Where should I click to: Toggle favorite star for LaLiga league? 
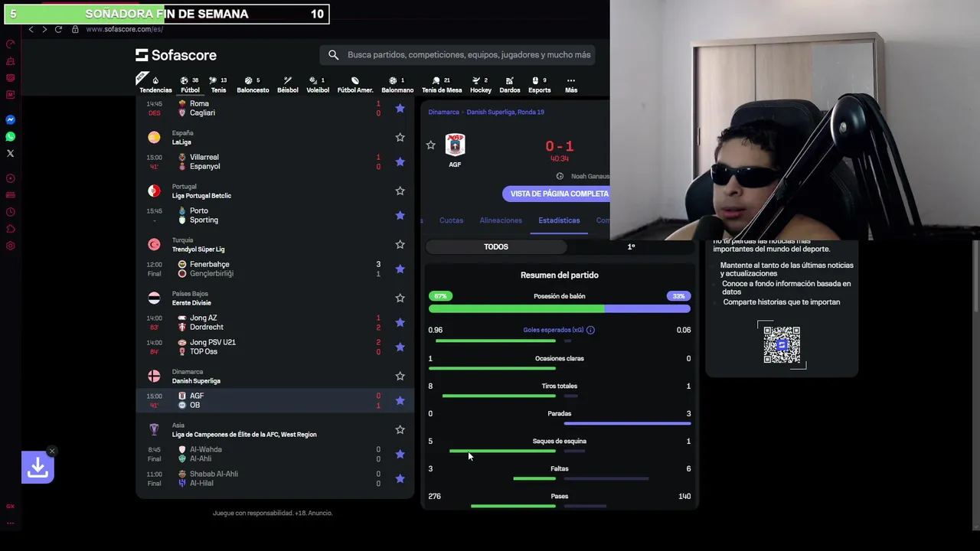coord(400,137)
